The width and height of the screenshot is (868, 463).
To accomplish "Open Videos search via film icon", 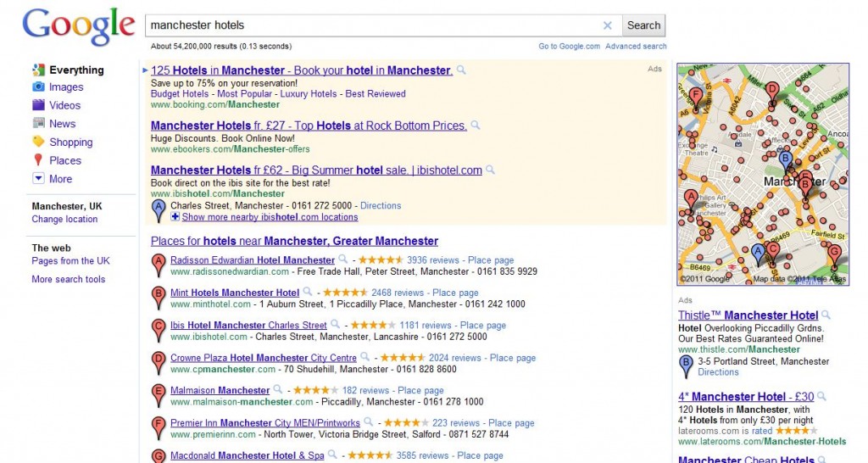I will [x=38, y=105].
